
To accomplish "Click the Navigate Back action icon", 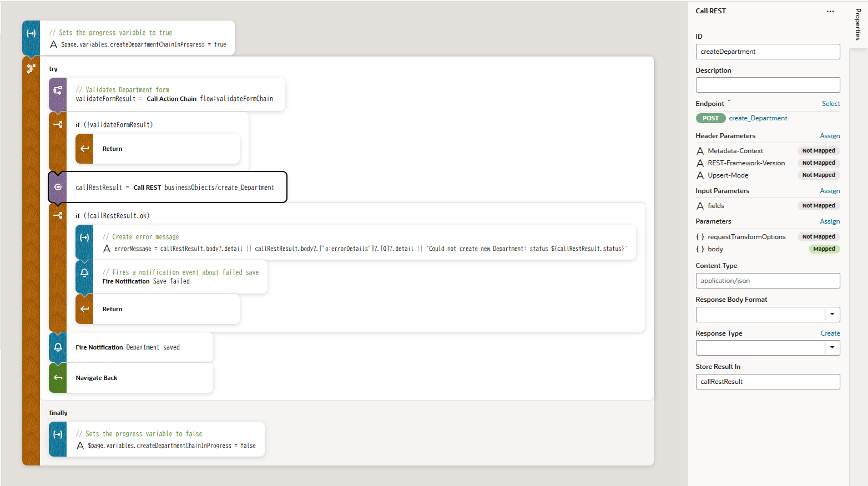I will [58, 378].
